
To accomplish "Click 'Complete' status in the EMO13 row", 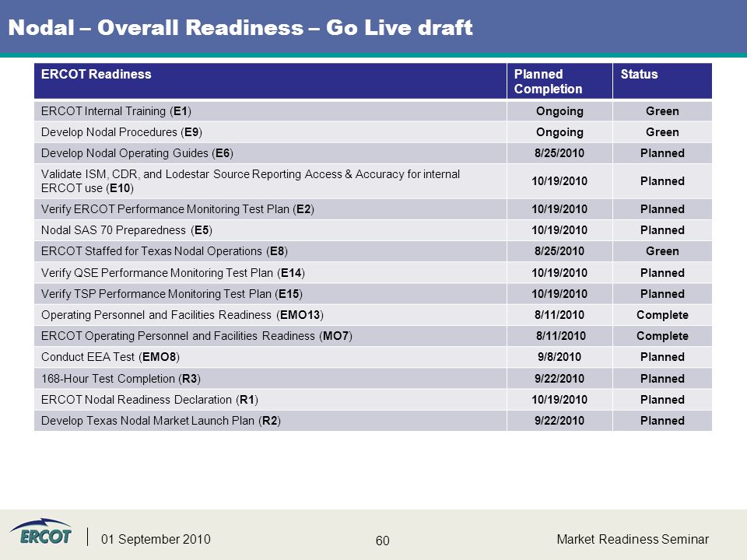I will point(662,315).
